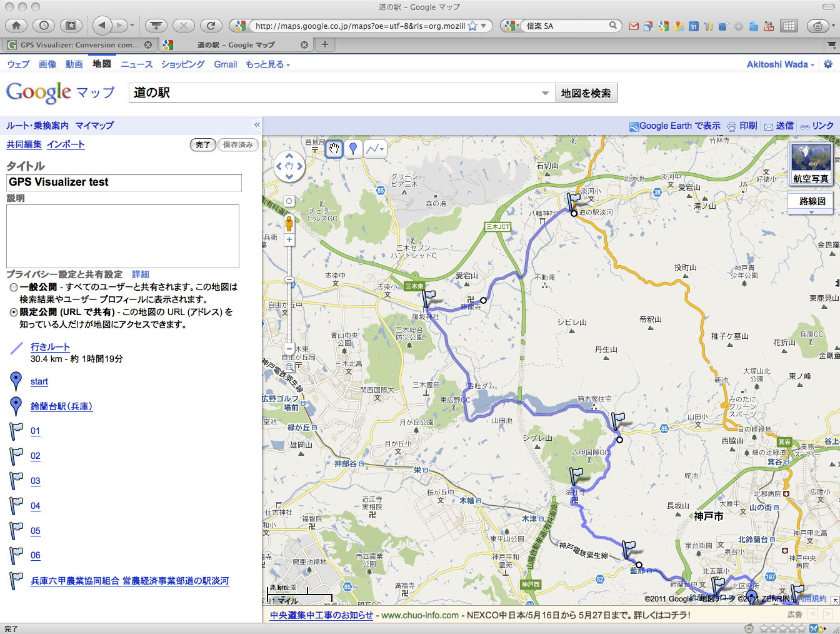Select 一般公開 privacy radio button
The image size is (840, 634).
(x=14, y=288)
